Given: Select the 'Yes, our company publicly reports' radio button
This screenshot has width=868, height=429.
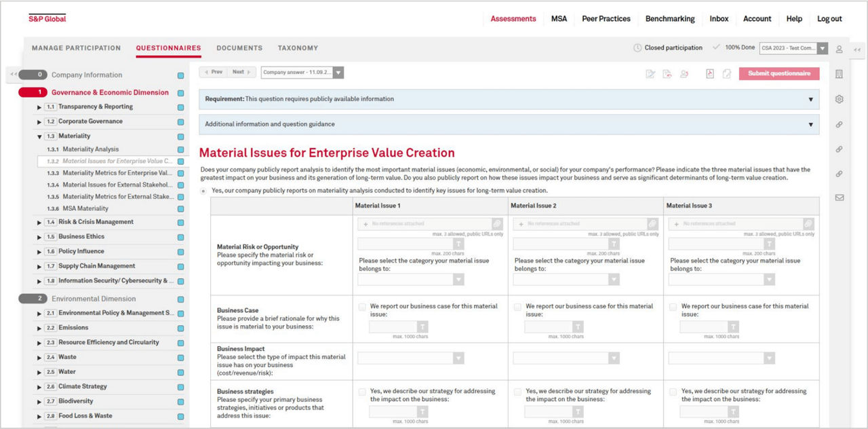Looking at the screenshot, I should point(204,191).
